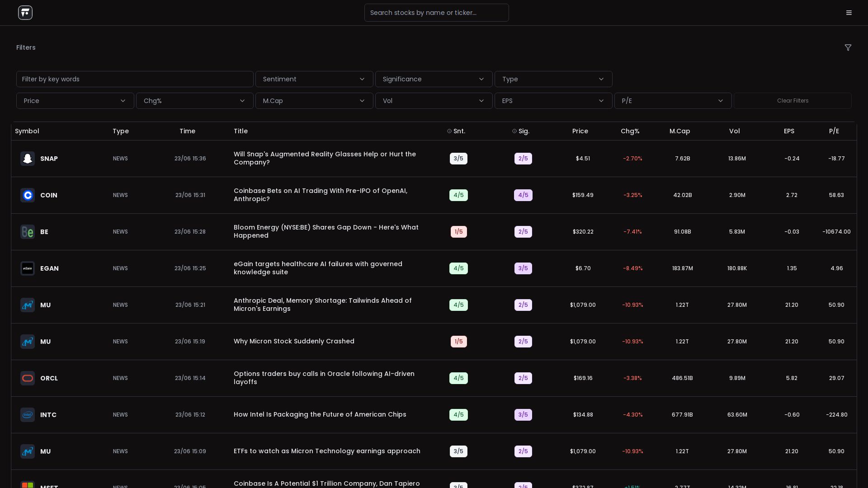868x488 pixels.
Task: Click the 1/5 sentiment badge for BE
Action: pos(458,232)
